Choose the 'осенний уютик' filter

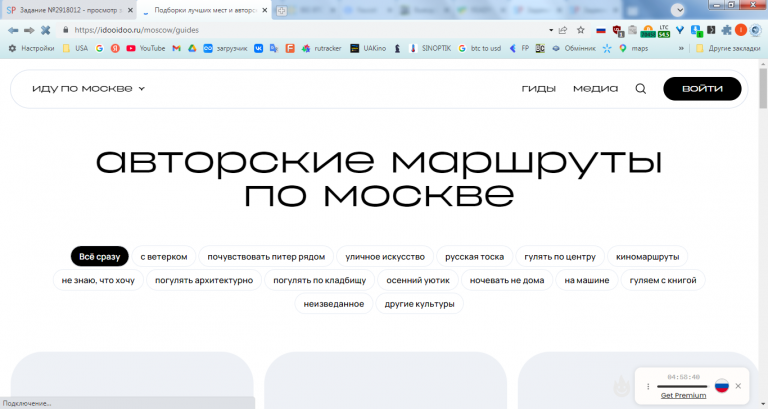click(418, 280)
